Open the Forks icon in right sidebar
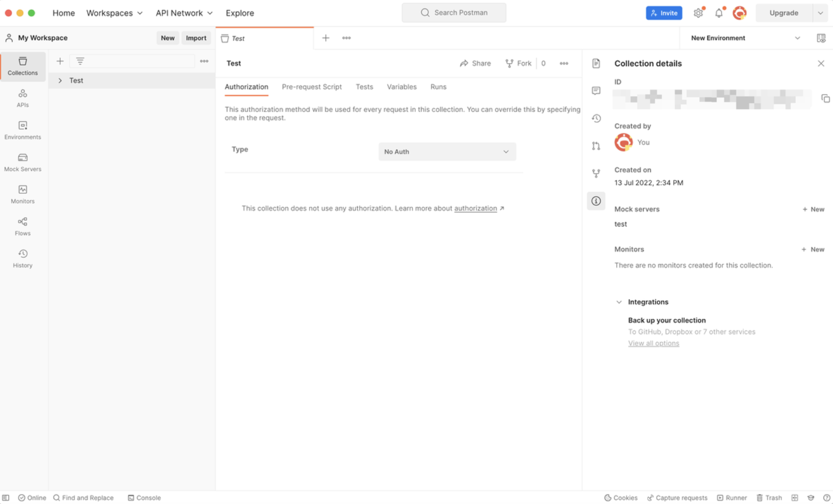The width and height of the screenshot is (833, 504). pyautogui.click(x=596, y=173)
